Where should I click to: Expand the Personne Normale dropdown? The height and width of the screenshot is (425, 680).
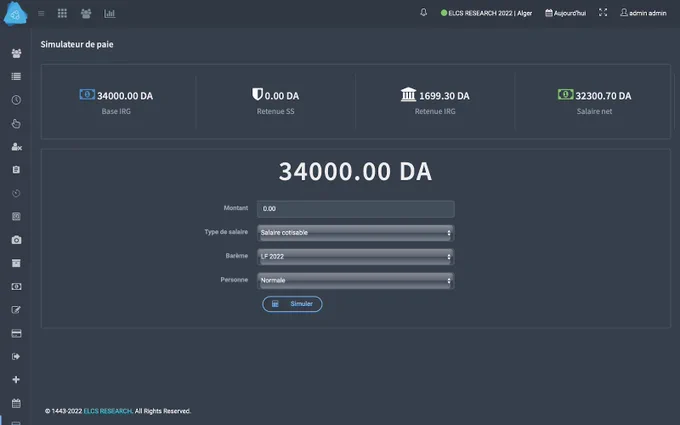coord(356,281)
